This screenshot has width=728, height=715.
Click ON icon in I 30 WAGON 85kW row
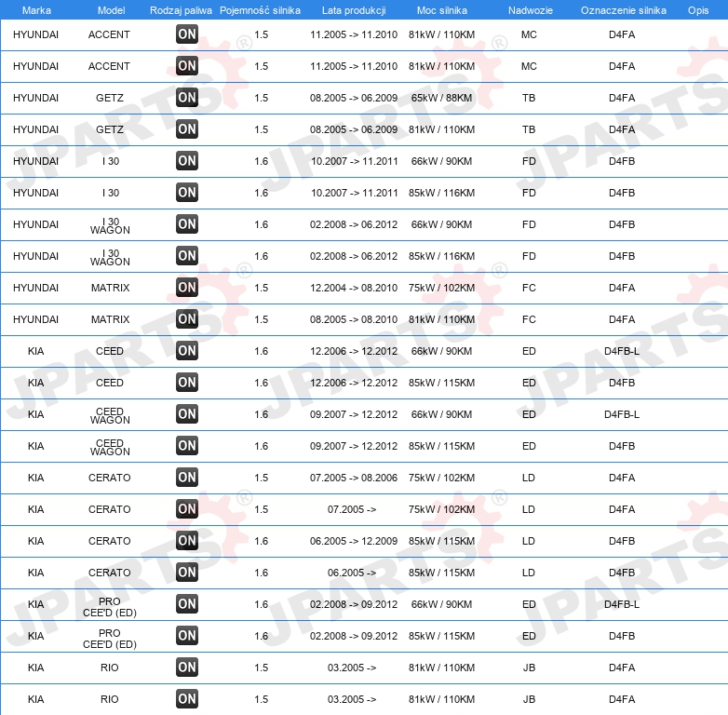187,256
